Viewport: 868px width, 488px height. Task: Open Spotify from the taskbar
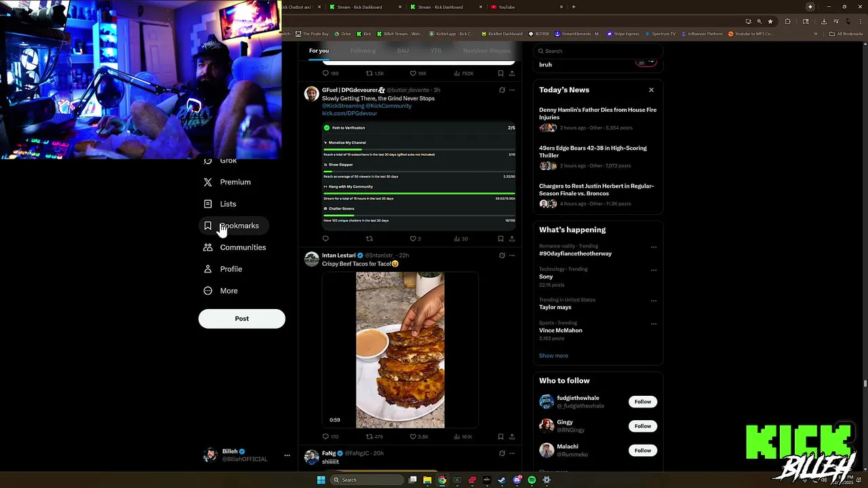[532, 480]
